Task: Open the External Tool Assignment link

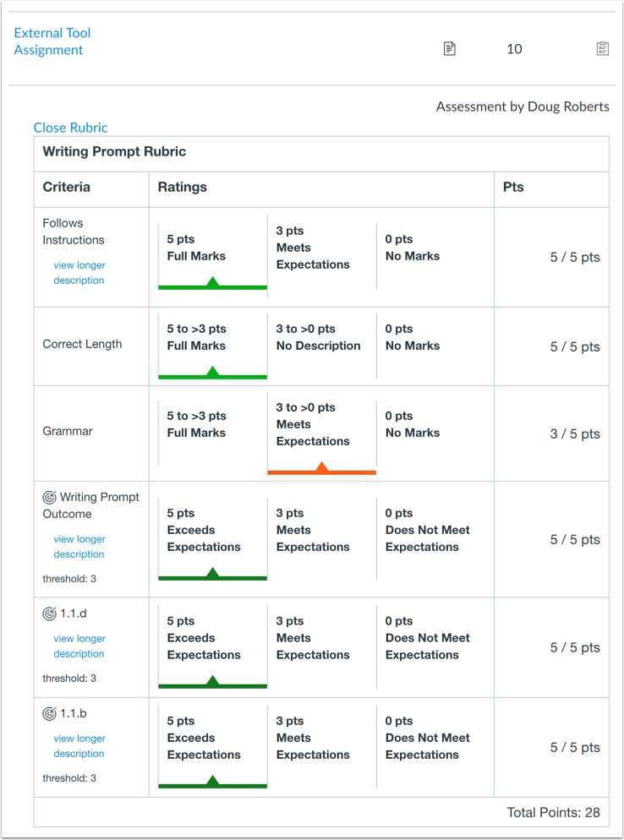Action: pos(52,41)
